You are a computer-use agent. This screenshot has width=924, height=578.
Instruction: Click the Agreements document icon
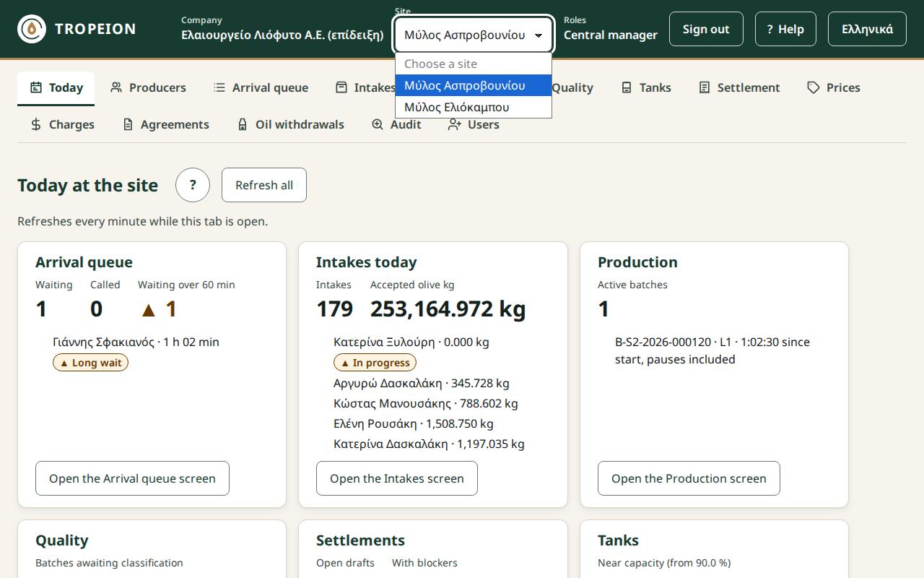click(128, 124)
